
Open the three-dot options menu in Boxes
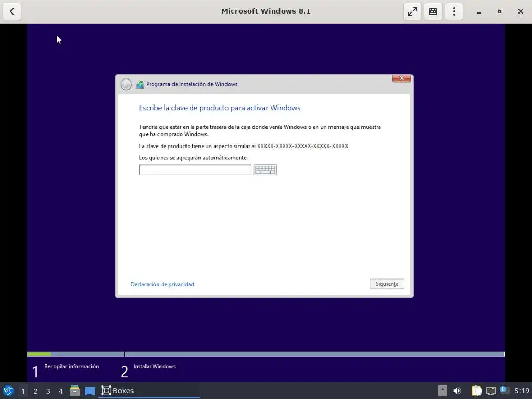(454, 11)
